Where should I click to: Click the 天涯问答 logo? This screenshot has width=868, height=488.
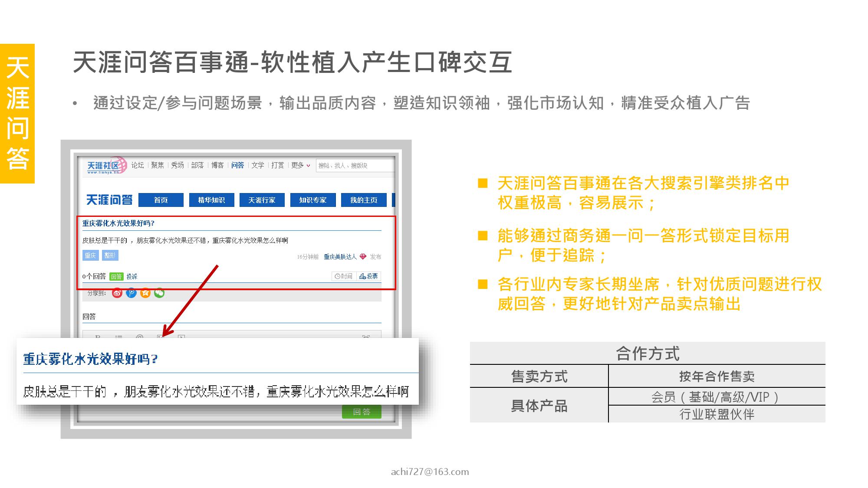pyautogui.click(x=109, y=200)
